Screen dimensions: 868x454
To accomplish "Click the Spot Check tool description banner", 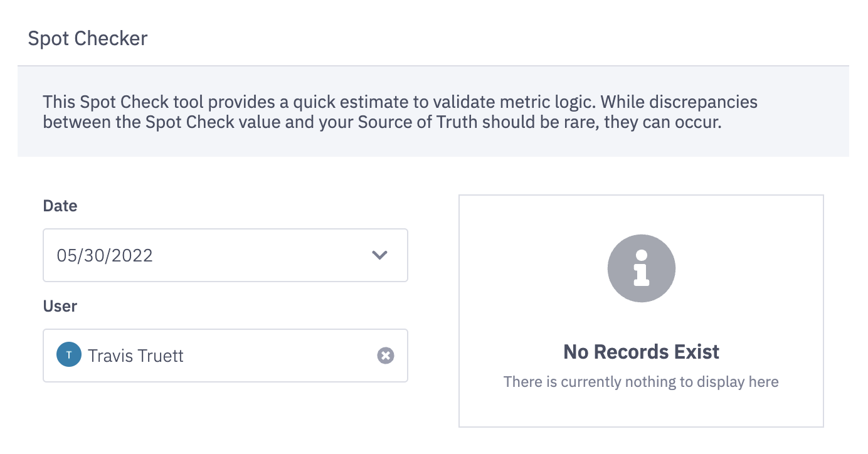I will coord(433,111).
